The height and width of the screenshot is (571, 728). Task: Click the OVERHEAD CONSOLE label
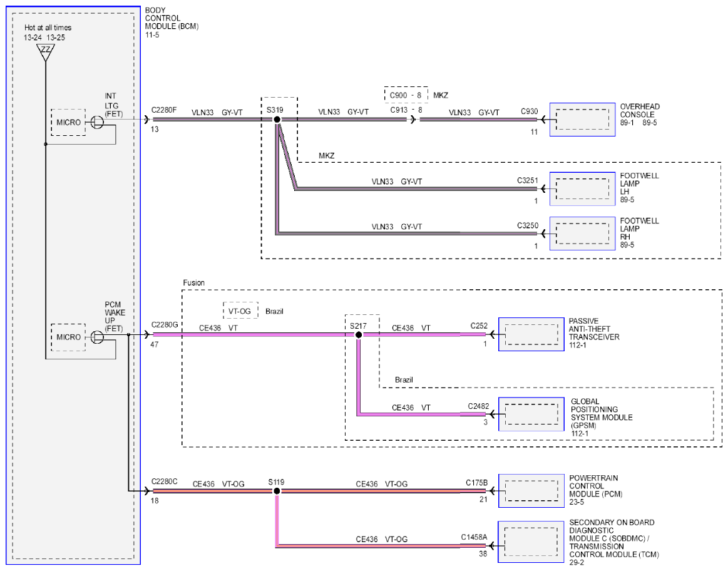[x=640, y=110]
